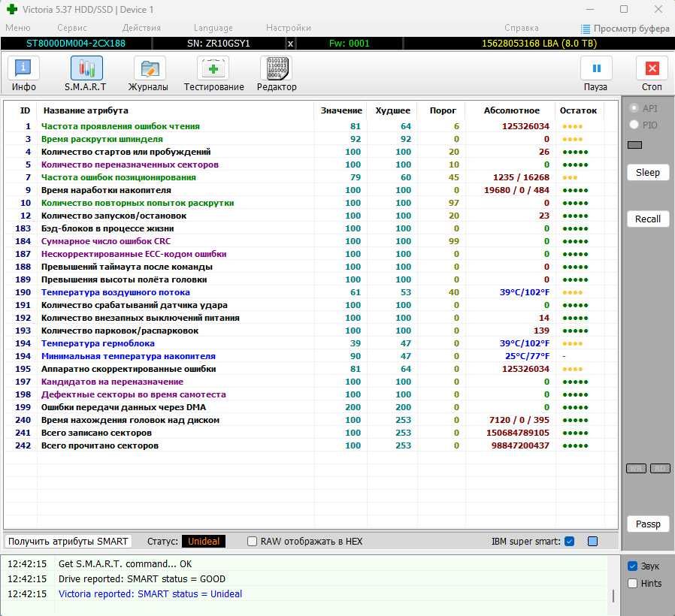Click the 15628053168 LBA capacity text
Viewport: 675px width, 616px height.
(539, 44)
